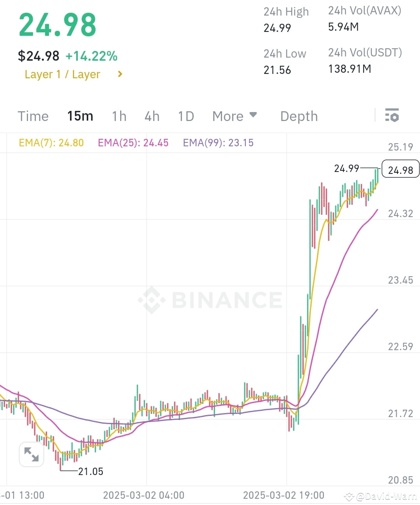
Task: Select the Time interval option
Action: click(33, 116)
